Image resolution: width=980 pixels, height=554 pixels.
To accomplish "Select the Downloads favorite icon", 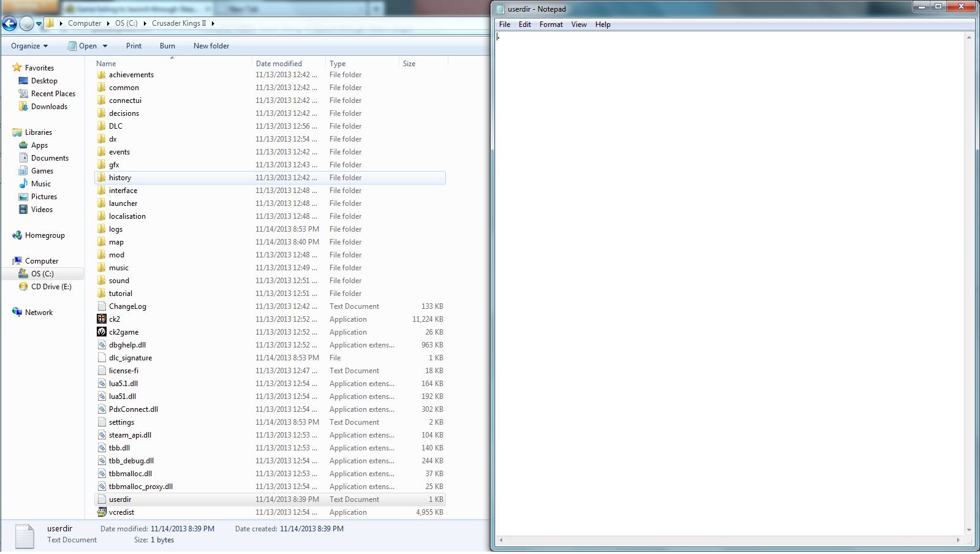I will [x=23, y=107].
